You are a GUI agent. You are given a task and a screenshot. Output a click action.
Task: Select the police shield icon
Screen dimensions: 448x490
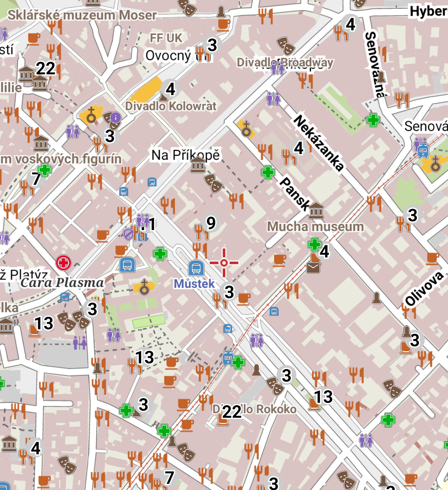(129, 234)
